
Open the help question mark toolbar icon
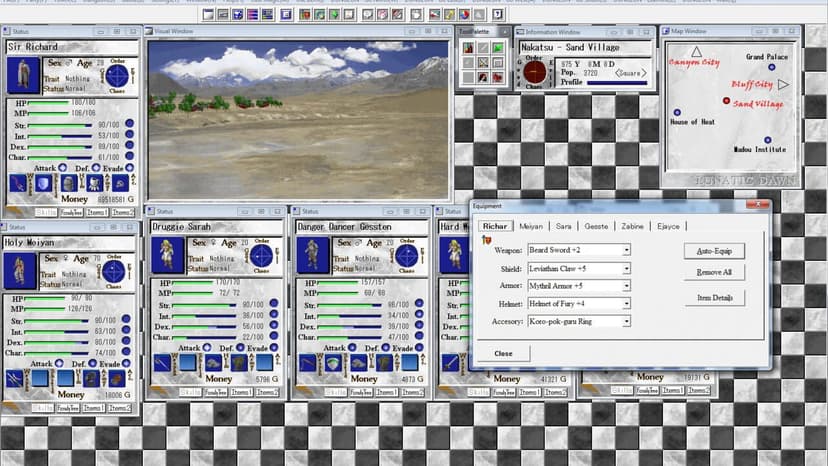tap(497, 14)
